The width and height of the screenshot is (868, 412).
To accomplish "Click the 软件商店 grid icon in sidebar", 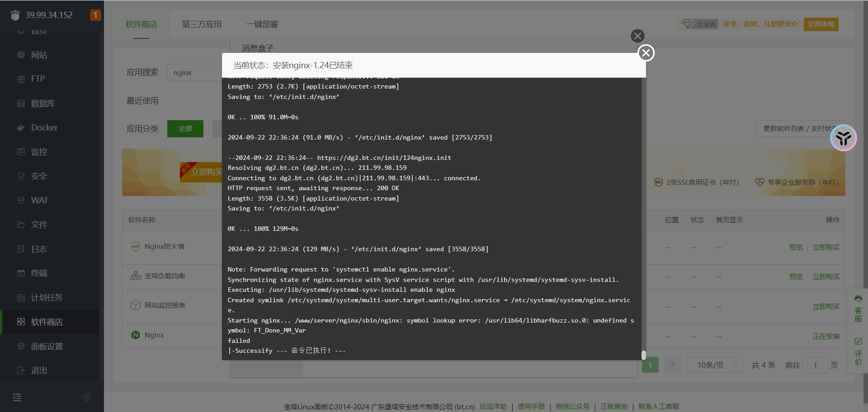I will (21, 322).
